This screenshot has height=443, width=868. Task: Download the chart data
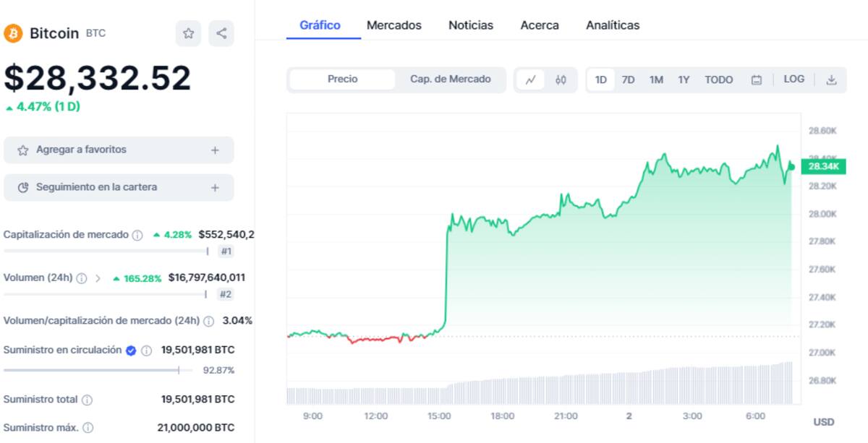831,80
